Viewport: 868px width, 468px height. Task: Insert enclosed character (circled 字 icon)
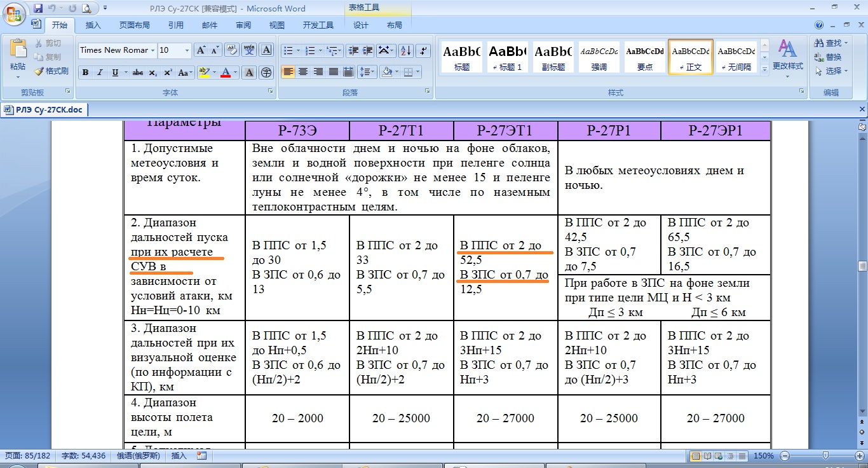(x=266, y=72)
